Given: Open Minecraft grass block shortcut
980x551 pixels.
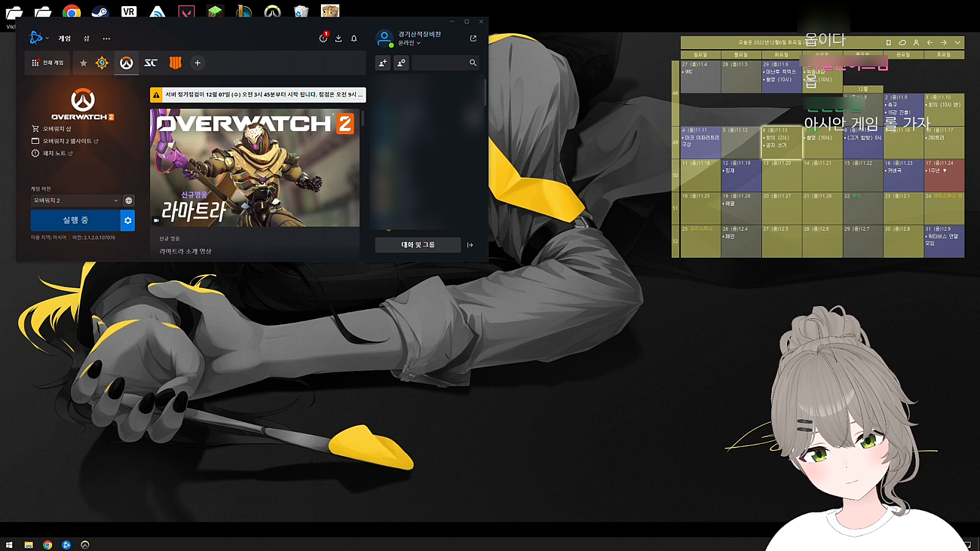Looking at the screenshot, I should click(x=215, y=12).
